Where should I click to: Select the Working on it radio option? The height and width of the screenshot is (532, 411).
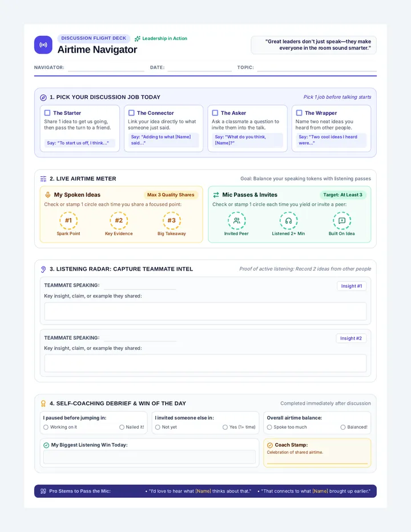(x=46, y=427)
